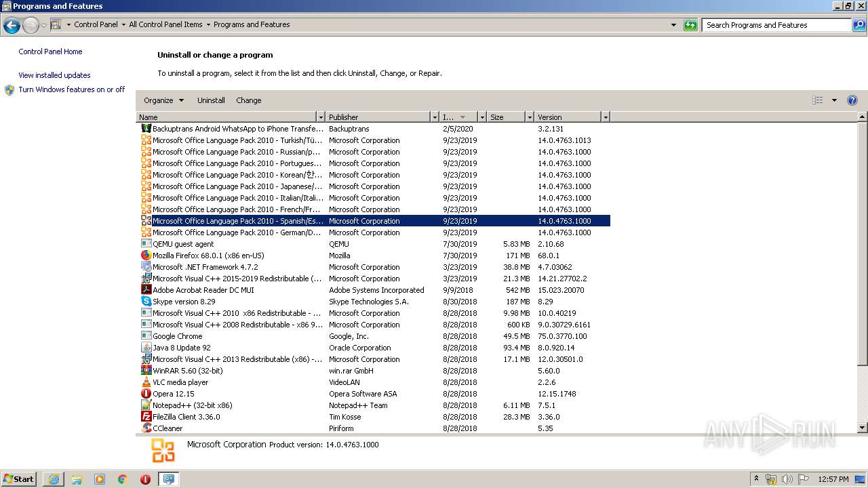Screen dimensions: 868x488
Task: Open the Name column filter dropdown
Action: 321,117
